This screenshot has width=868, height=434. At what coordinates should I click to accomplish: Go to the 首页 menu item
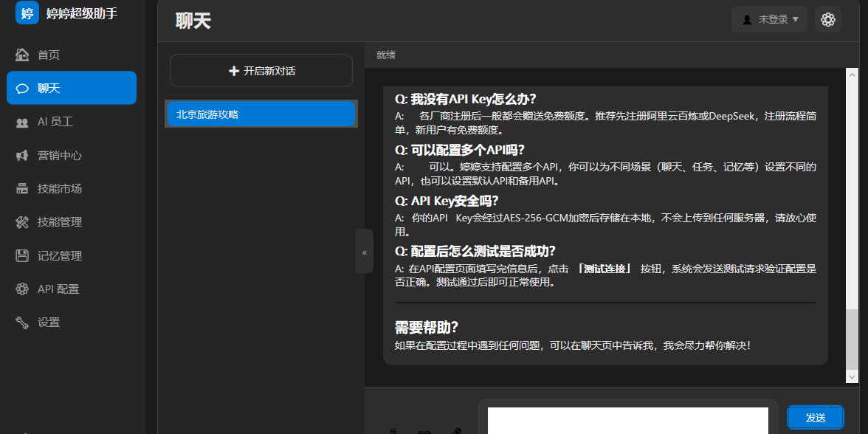pyautogui.click(x=72, y=55)
